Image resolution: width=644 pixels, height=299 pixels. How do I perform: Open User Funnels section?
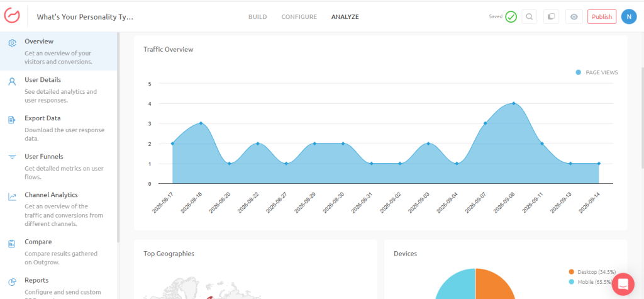pyautogui.click(x=58, y=166)
